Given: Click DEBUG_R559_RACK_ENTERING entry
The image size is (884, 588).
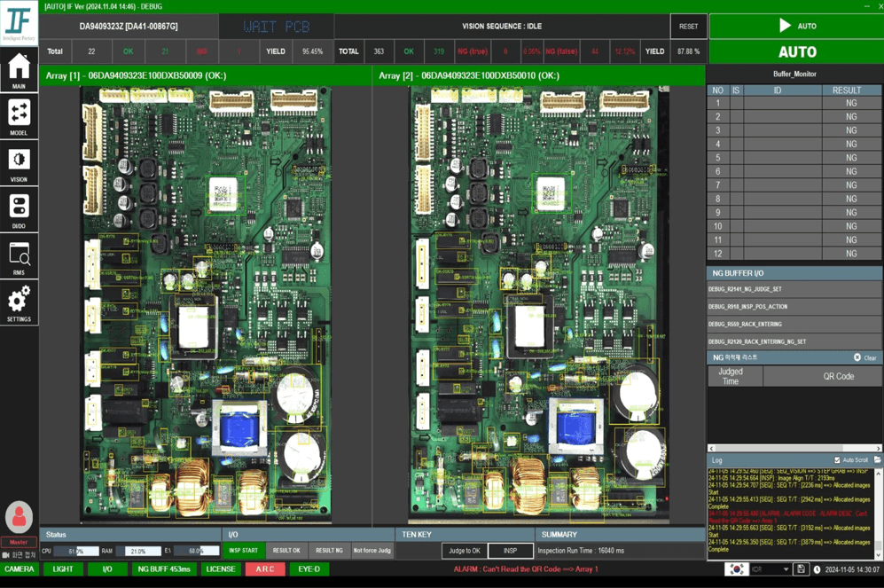Looking at the screenshot, I should point(795,325).
